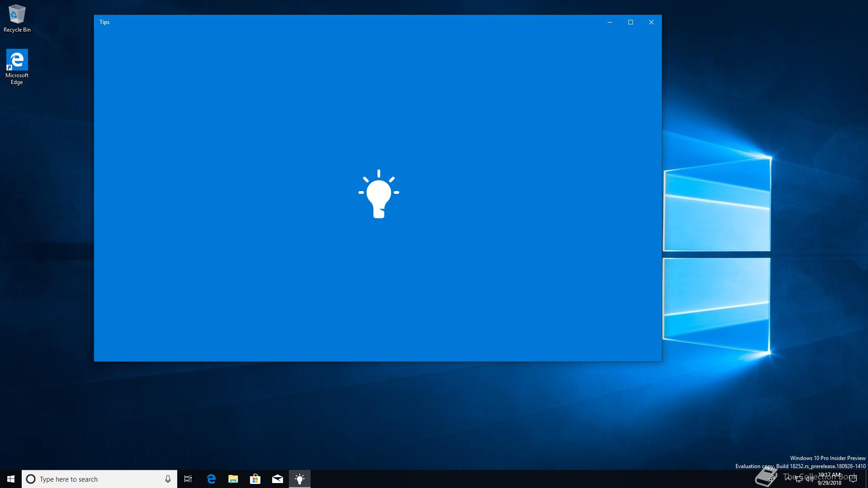Open the Recycle Bin desktop icon

(17, 19)
